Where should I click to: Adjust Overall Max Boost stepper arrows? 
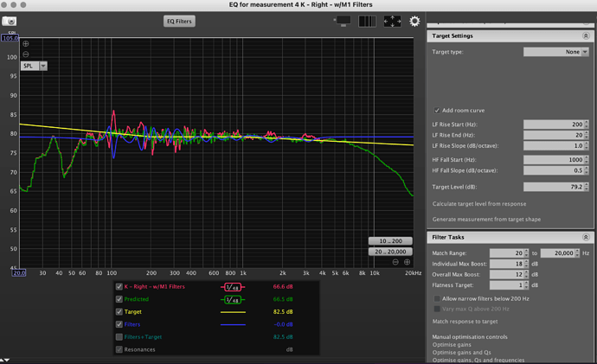(x=527, y=275)
